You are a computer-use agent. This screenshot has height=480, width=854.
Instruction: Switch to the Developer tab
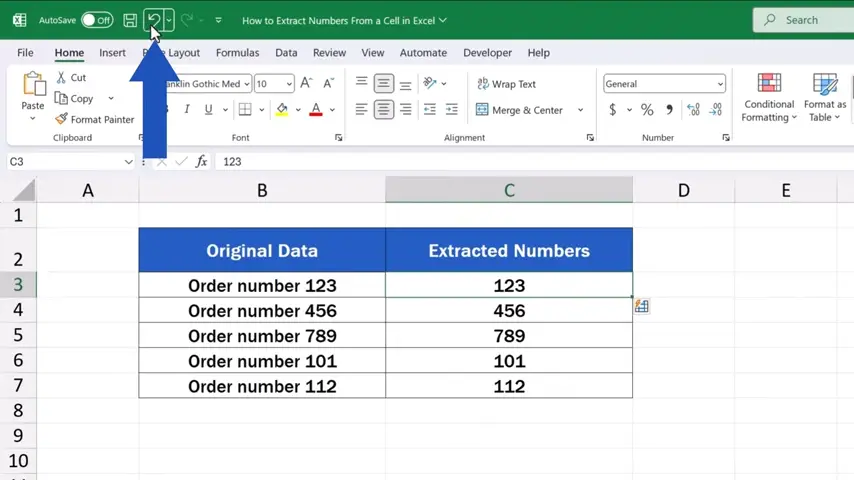[487, 53]
